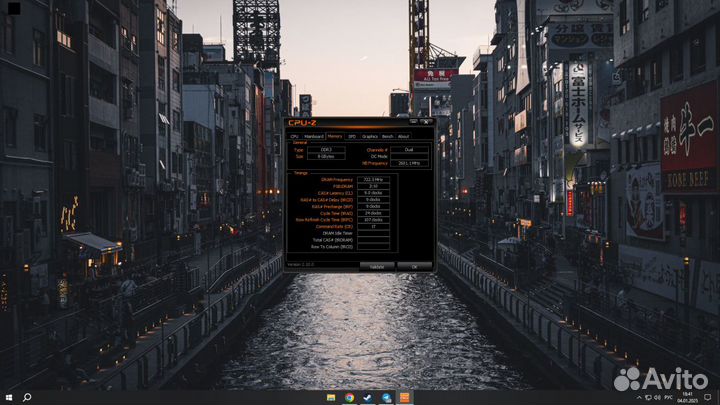720x405 pixels.
Task: Open the Windows Start menu
Action: click(x=7, y=397)
